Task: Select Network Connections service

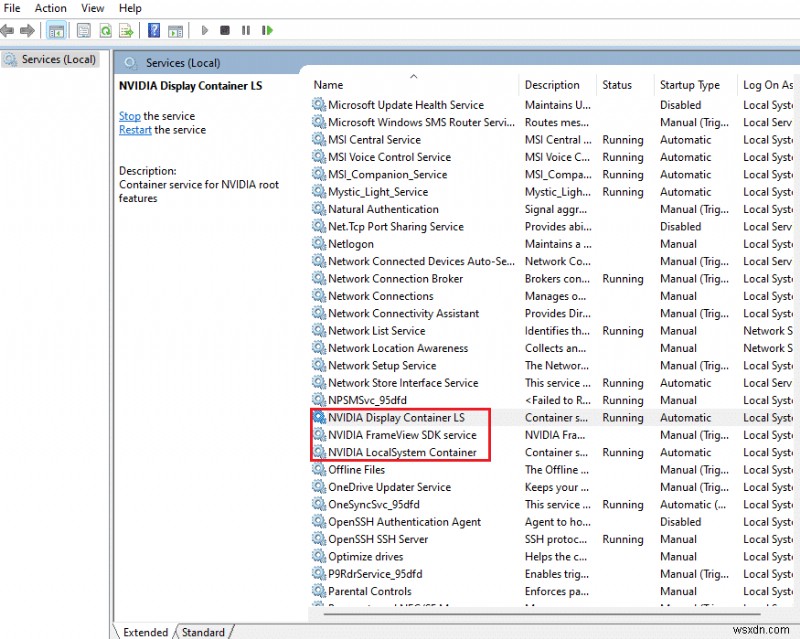Action: coord(554,296)
